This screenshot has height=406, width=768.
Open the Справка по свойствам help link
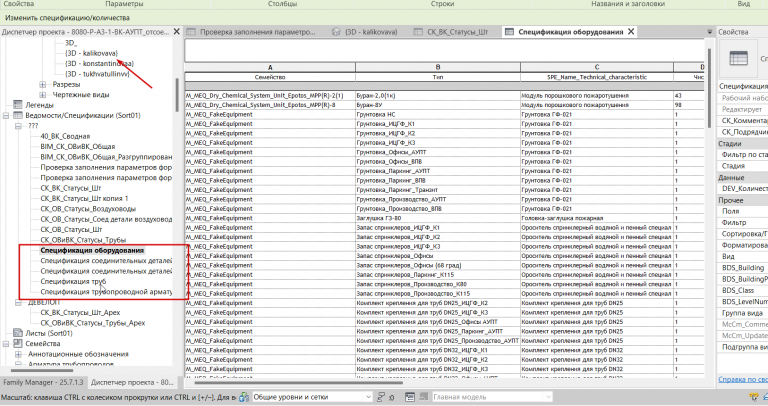[x=743, y=379]
